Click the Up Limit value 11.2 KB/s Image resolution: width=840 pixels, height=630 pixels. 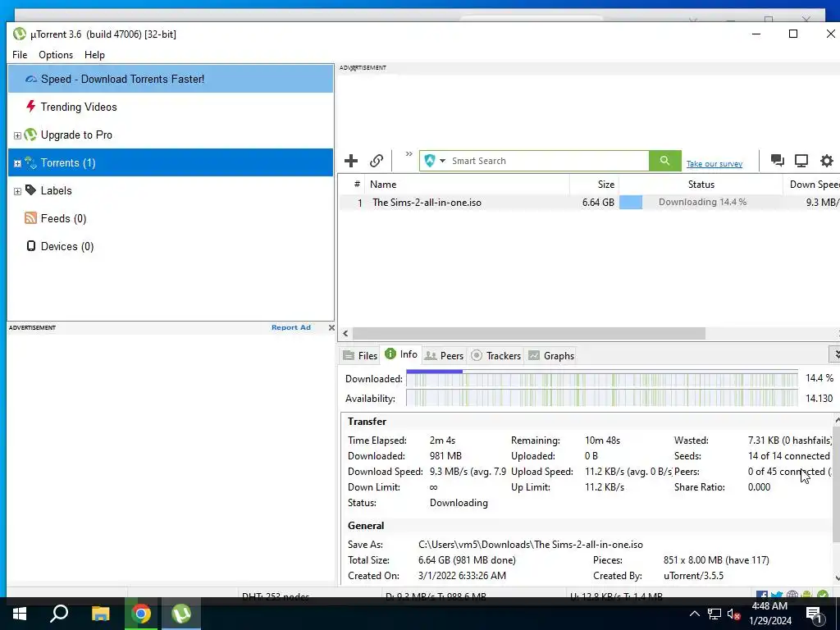pos(605,487)
